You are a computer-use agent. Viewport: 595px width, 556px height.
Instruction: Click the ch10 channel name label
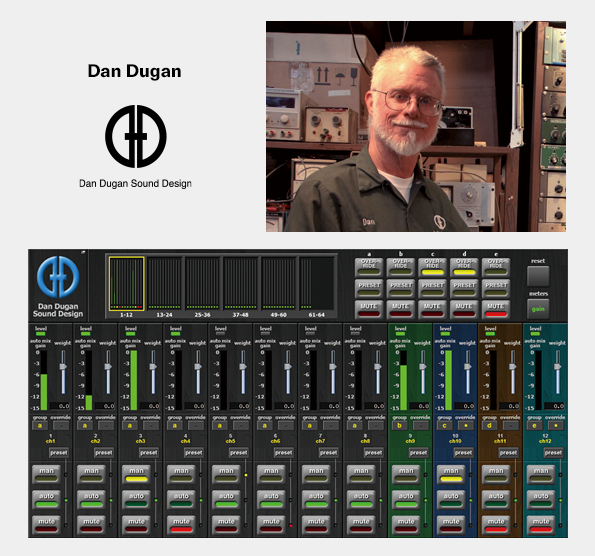(x=455, y=441)
